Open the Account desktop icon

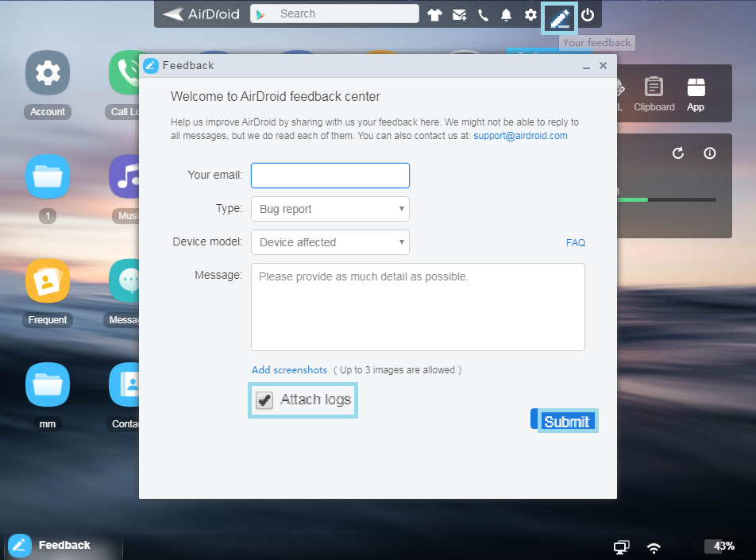[x=48, y=73]
